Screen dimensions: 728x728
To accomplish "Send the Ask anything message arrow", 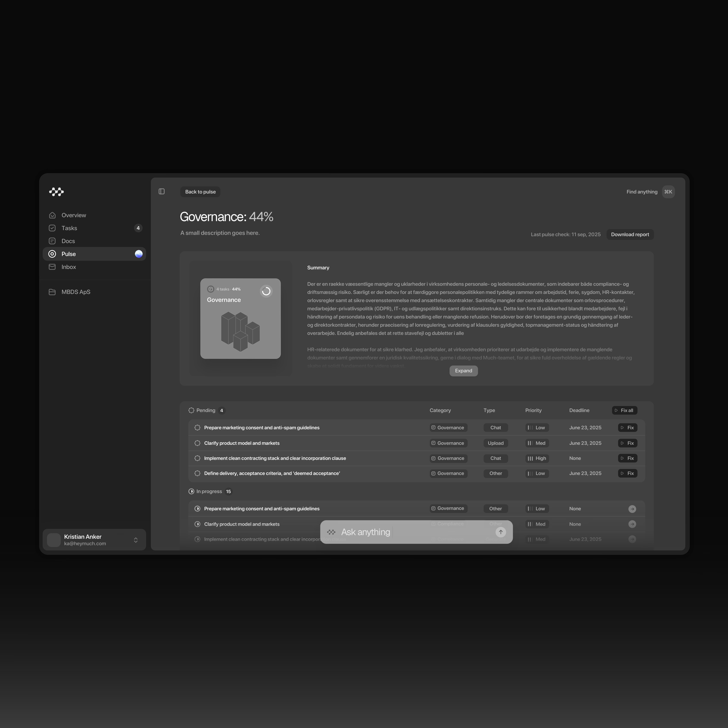I will tap(501, 532).
